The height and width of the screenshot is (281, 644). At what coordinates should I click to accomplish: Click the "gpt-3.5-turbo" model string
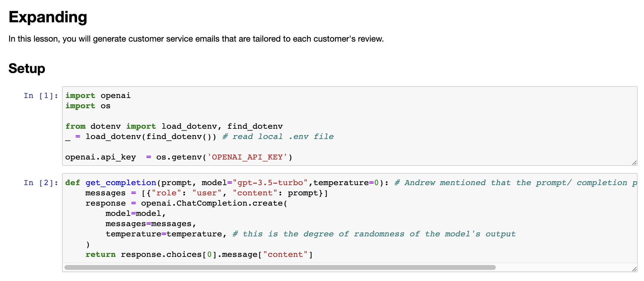pos(270,183)
